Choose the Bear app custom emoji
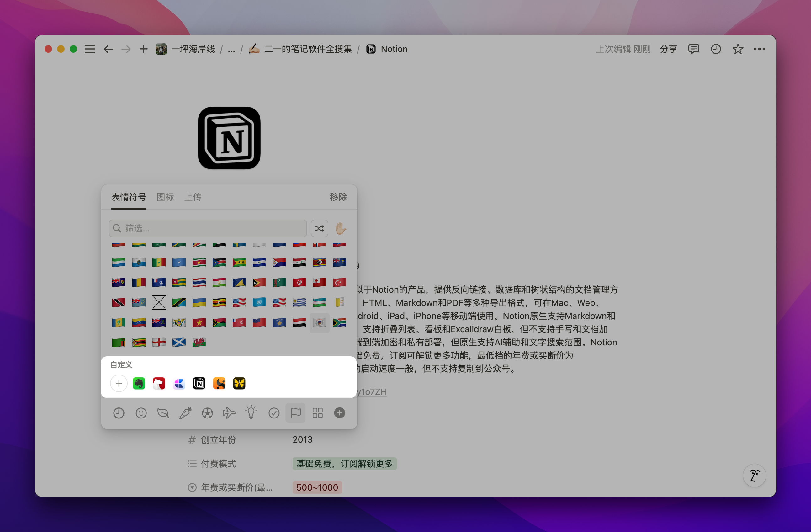 tap(159, 383)
